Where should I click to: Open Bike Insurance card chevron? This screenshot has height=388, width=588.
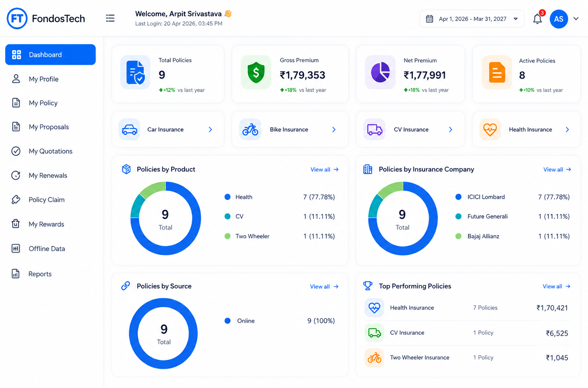(334, 129)
